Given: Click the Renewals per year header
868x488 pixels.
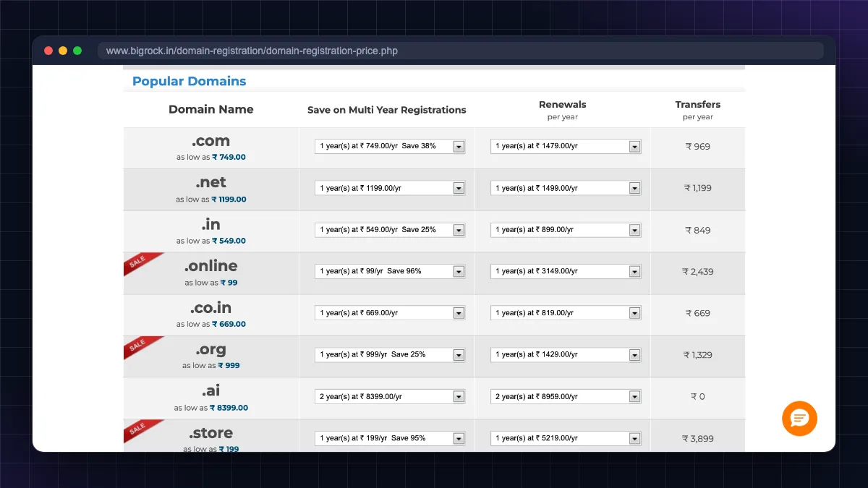Looking at the screenshot, I should [x=563, y=110].
